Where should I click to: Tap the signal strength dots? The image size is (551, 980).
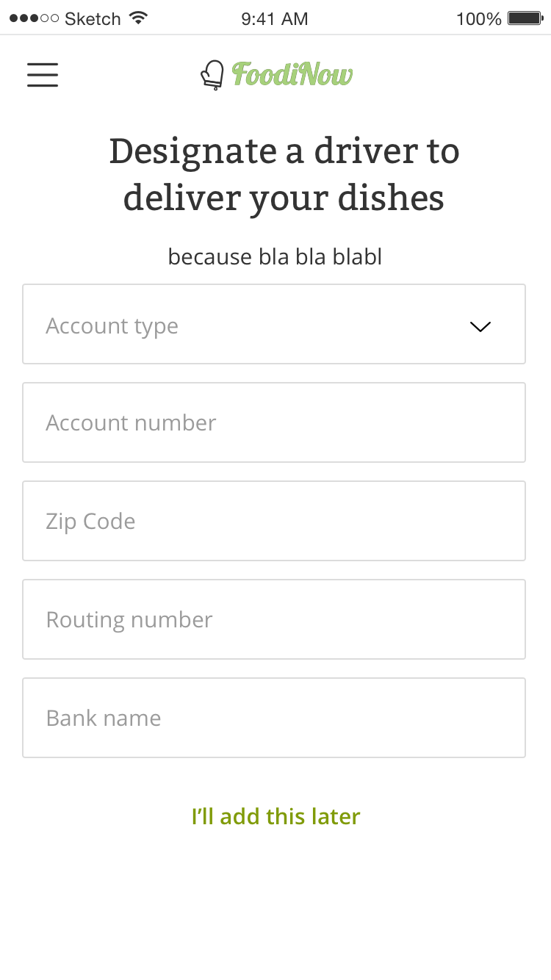34,18
